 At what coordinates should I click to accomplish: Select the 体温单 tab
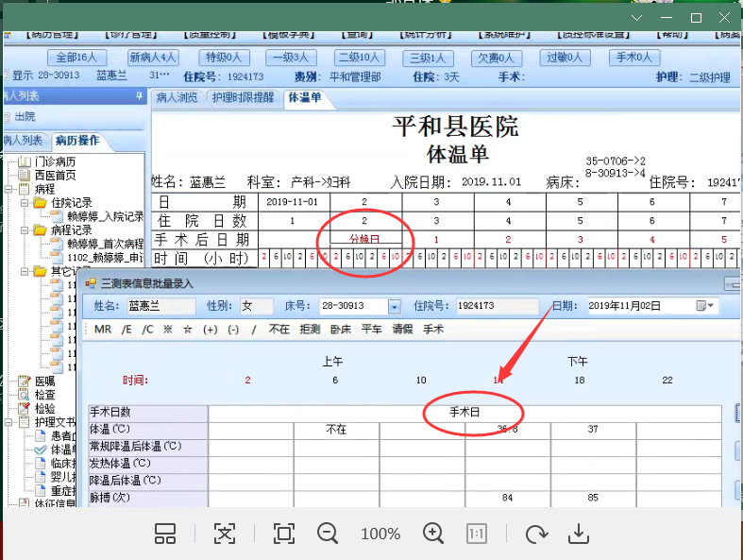[x=305, y=97]
